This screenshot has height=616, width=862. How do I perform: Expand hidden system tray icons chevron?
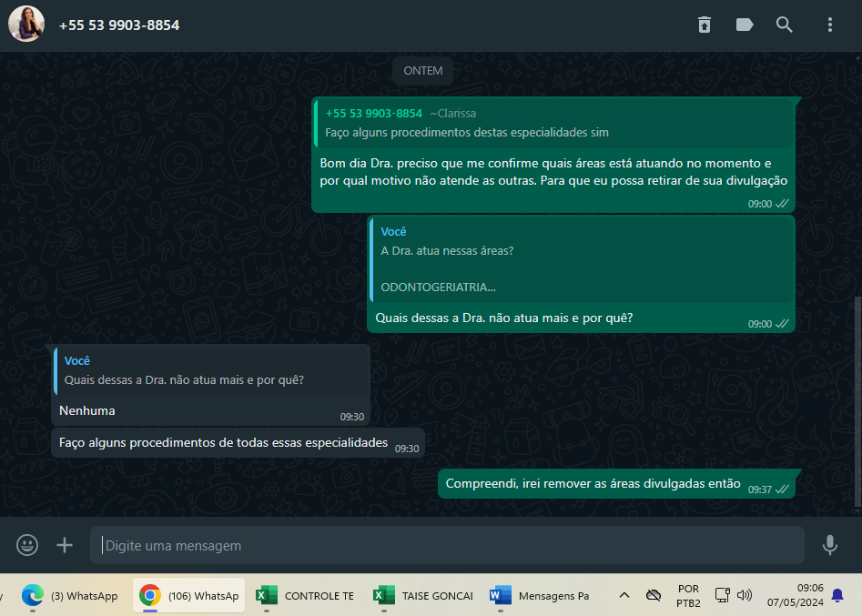tap(624, 595)
